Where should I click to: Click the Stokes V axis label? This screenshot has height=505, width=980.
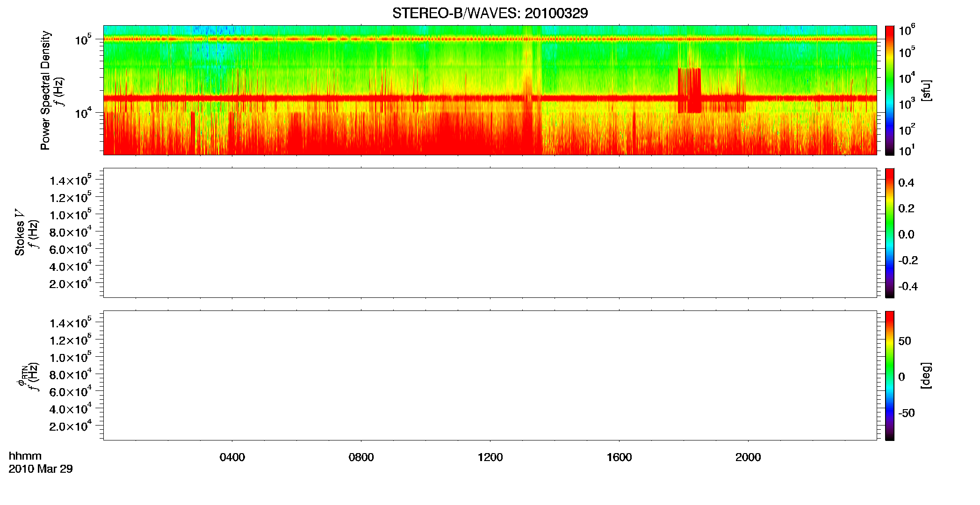coord(20,232)
